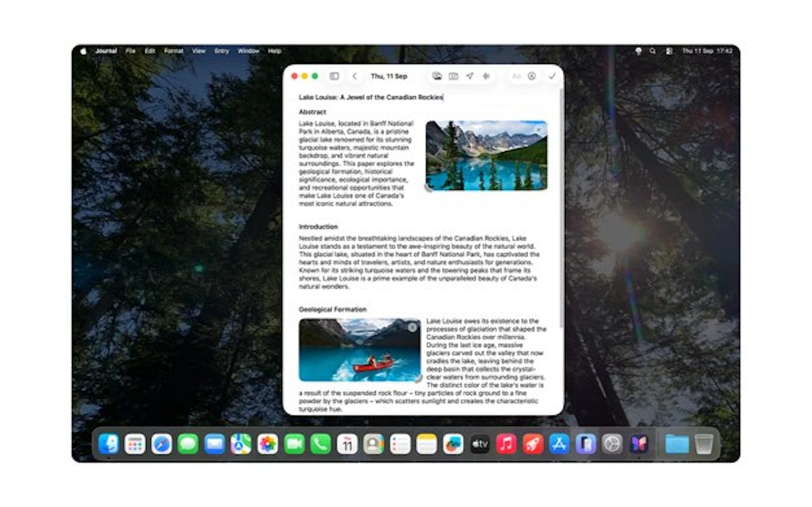
Task: Open App Store from the Dock
Action: click(559, 444)
